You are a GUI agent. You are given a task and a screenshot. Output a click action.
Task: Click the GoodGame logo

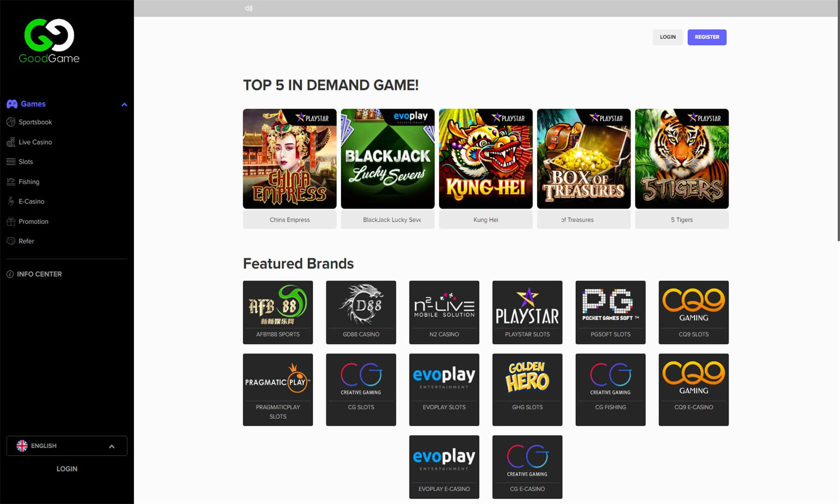pyautogui.click(x=49, y=41)
